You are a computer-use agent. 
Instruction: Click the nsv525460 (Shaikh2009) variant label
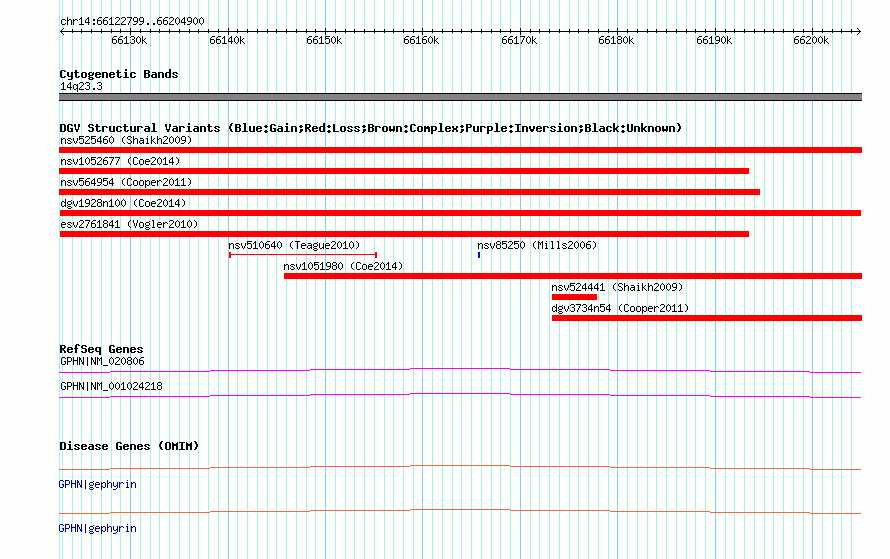(126, 140)
